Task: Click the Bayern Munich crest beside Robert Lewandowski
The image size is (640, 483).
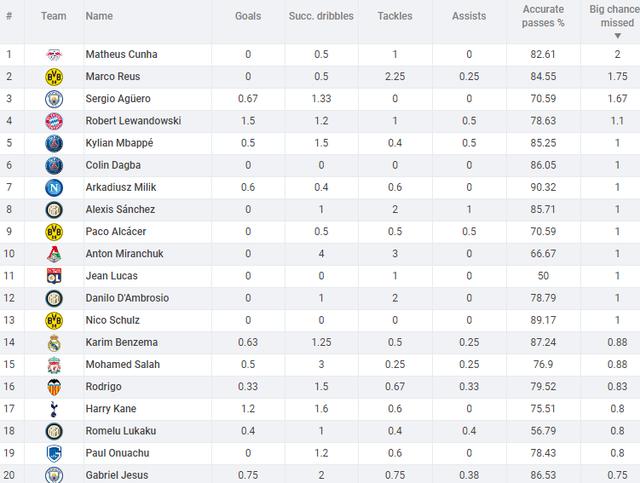Action: point(53,121)
